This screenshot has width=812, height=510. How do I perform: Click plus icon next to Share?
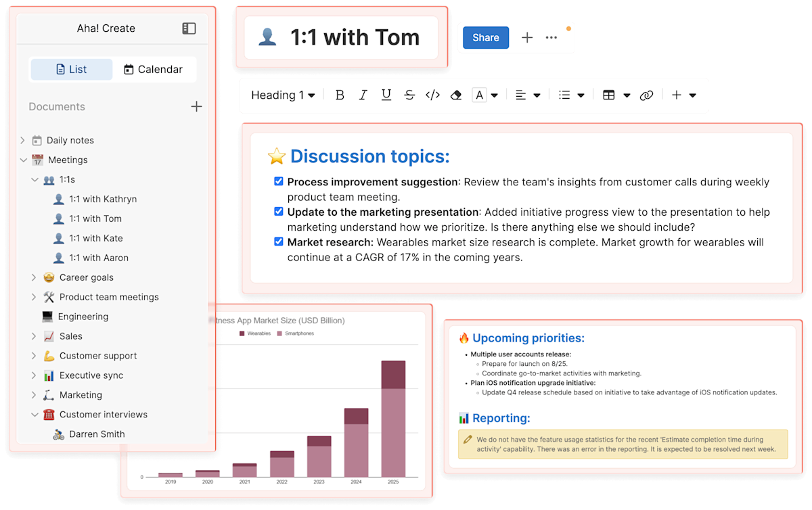point(527,38)
